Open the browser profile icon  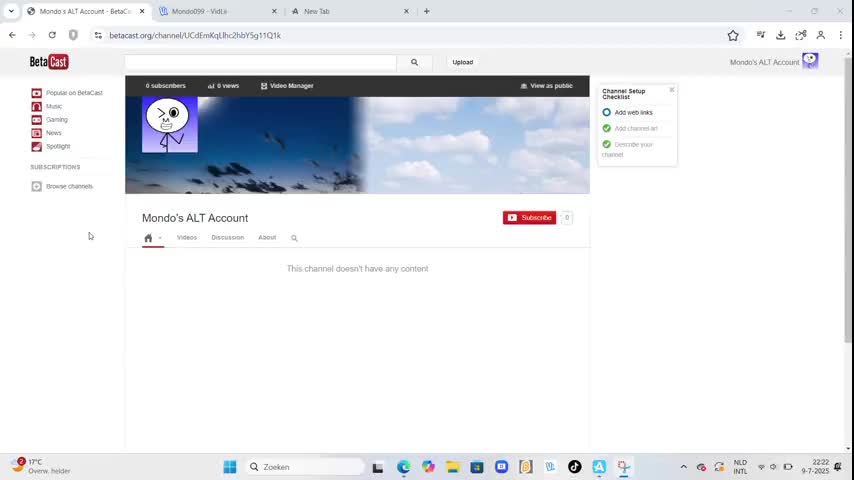(x=821, y=35)
